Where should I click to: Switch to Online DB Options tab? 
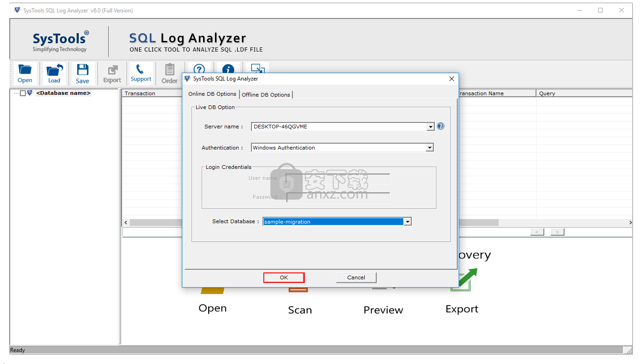click(x=212, y=94)
